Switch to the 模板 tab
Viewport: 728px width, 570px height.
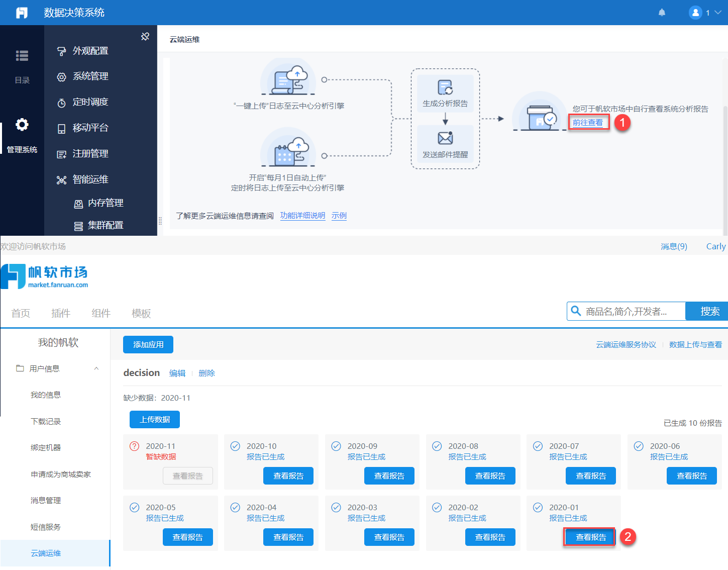point(141,313)
